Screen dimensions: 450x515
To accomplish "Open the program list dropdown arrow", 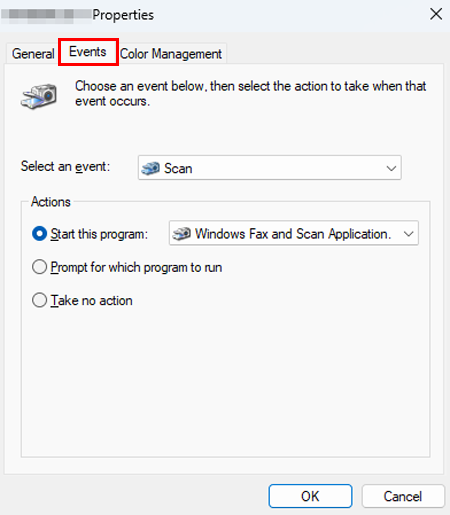I will coord(409,234).
